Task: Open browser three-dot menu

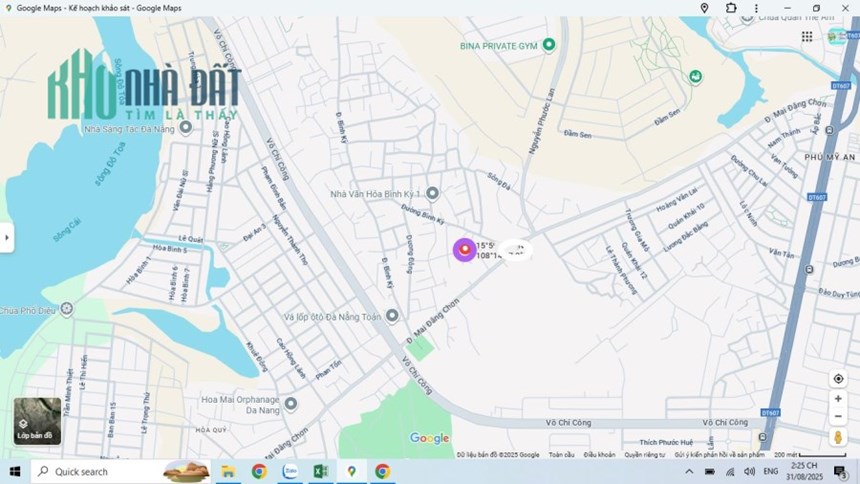Action: coord(756,8)
